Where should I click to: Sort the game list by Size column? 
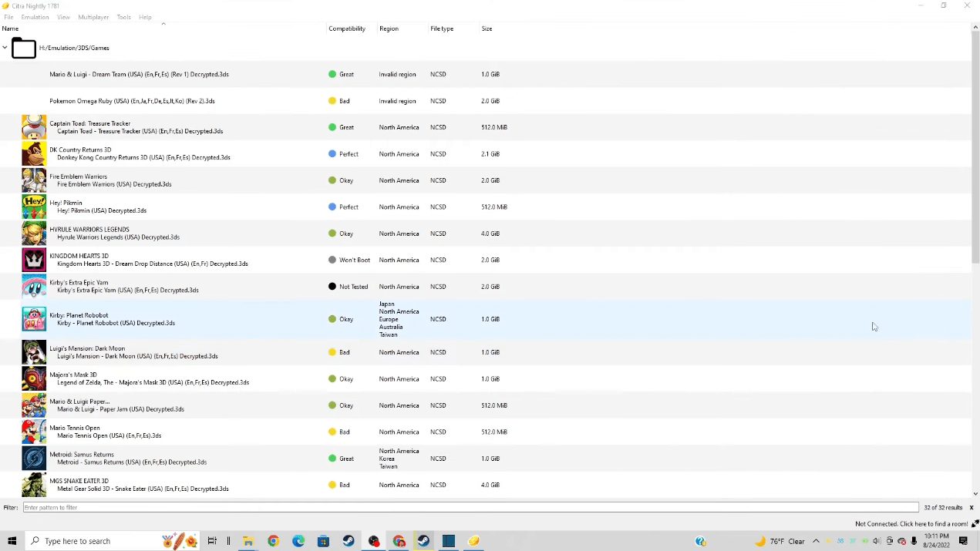pyautogui.click(x=487, y=29)
